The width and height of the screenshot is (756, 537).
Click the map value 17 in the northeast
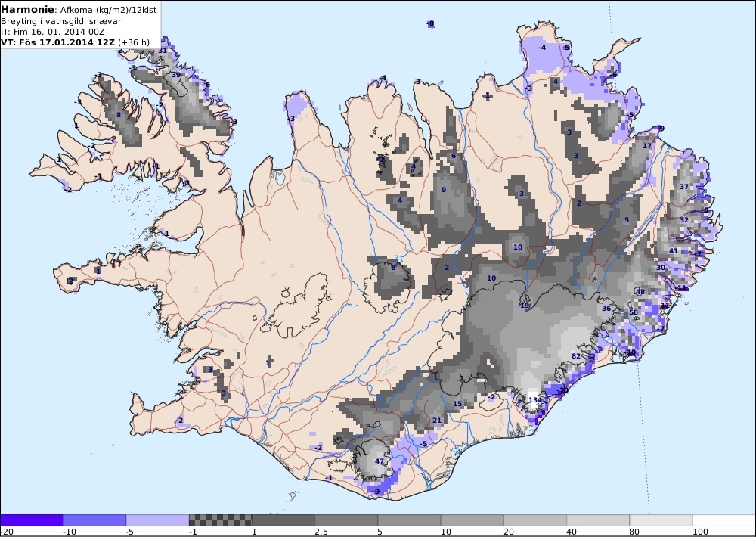647,146
